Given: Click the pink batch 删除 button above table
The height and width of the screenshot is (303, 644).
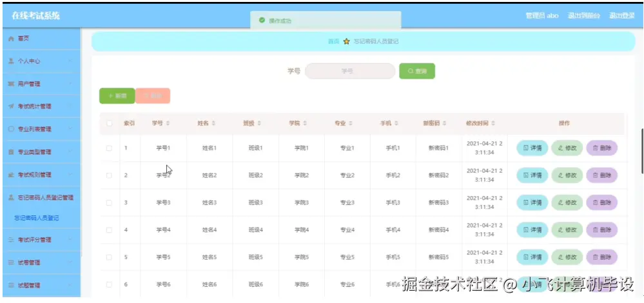Looking at the screenshot, I should [153, 95].
